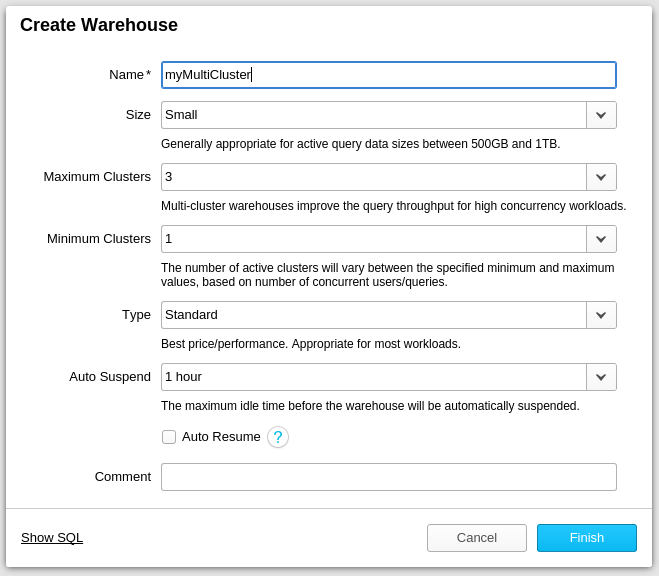This screenshot has width=659, height=576.
Task: Expand the Type selector showing Standard
Action: coord(373,315)
